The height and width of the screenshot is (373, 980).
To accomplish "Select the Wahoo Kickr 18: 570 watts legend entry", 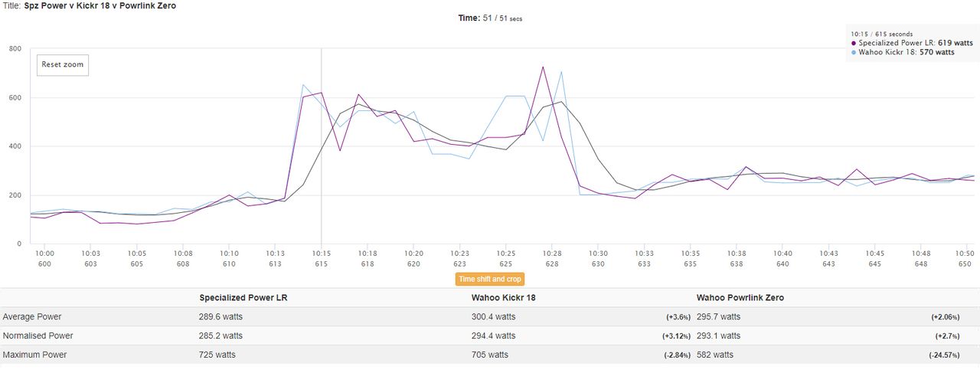I will pos(906,53).
